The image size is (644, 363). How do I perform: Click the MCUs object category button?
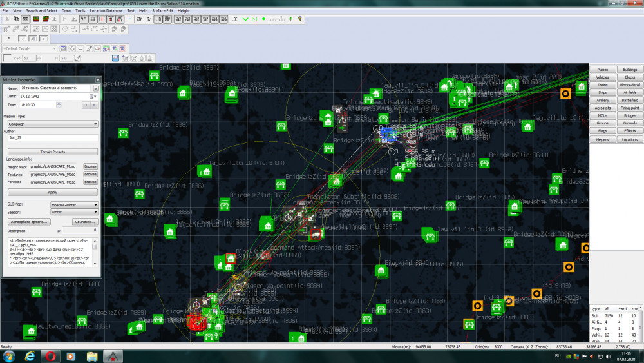(x=603, y=115)
